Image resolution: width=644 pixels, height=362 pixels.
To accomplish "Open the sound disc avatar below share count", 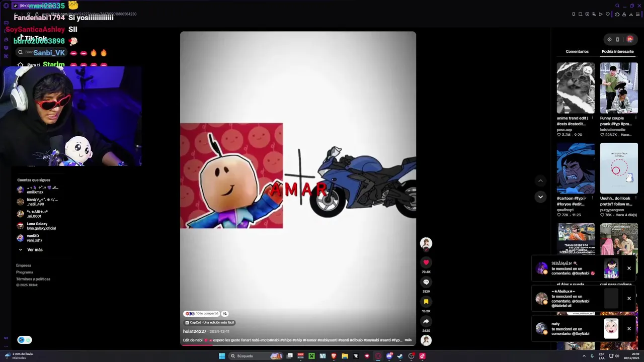I will click(426, 340).
